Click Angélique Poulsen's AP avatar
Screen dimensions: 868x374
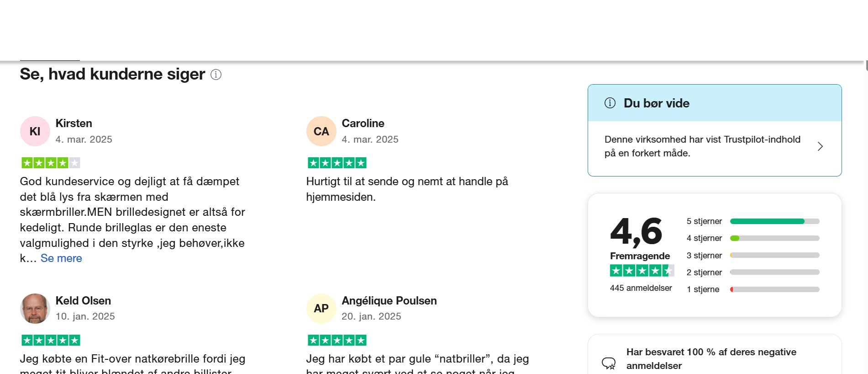321,309
